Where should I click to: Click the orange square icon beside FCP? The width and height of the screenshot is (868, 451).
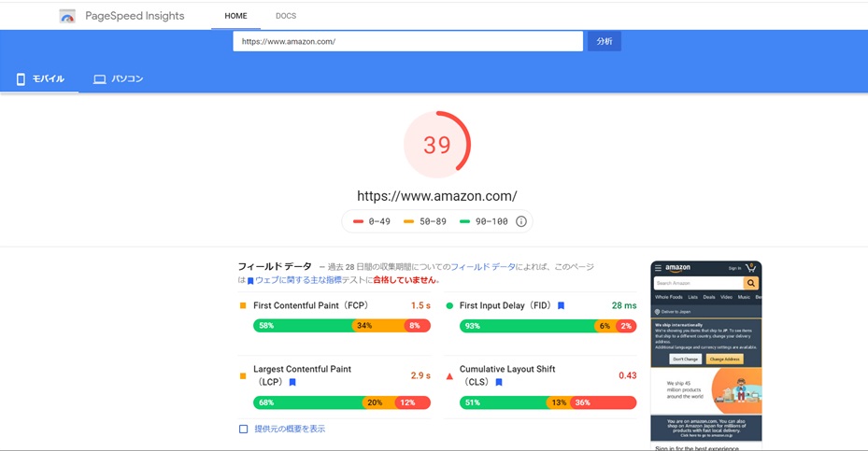(243, 306)
